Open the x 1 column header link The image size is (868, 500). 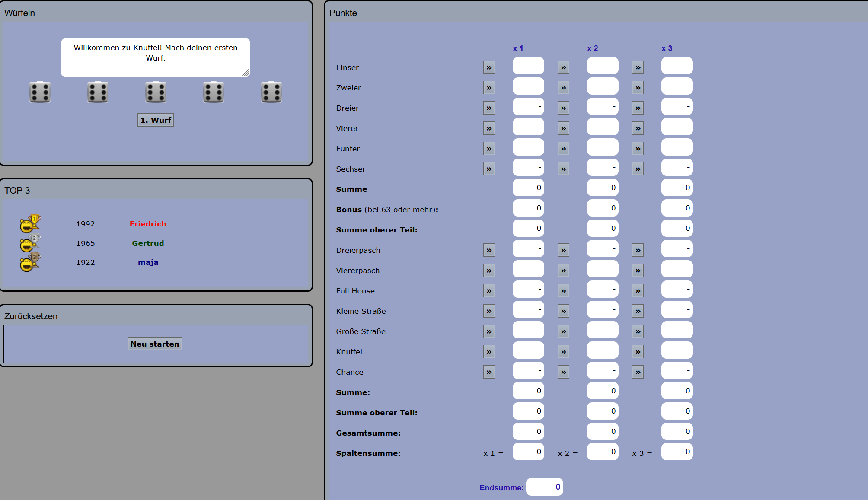tap(518, 48)
